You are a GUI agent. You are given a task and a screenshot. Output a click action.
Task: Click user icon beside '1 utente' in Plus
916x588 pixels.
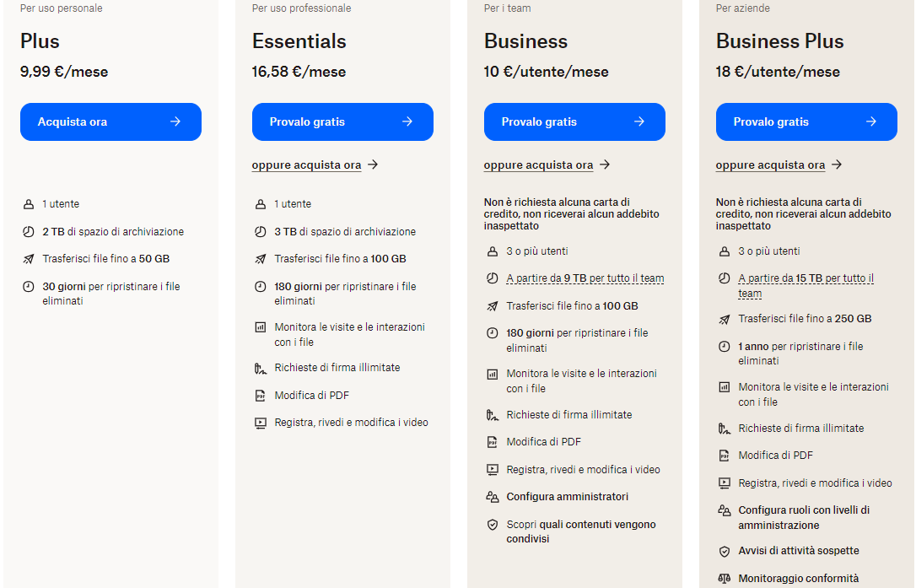[28, 204]
